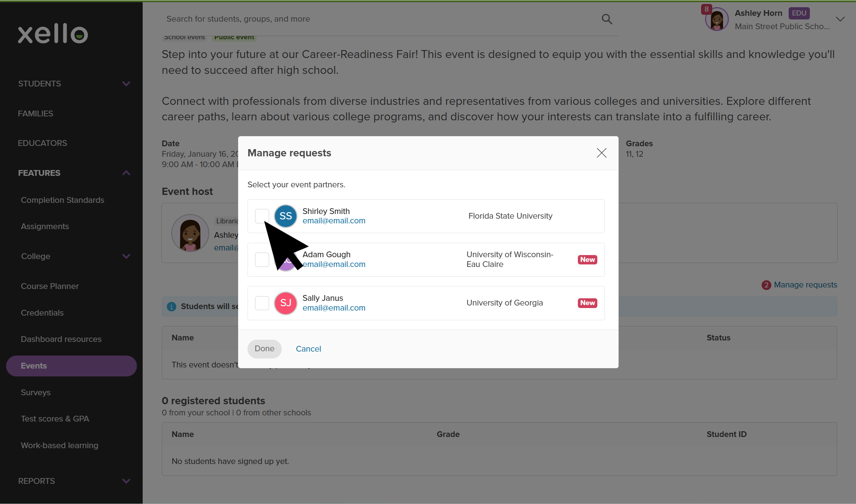Click Sally Janus's SJ avatar
856x504 pixels.
[x=285, y=303]
